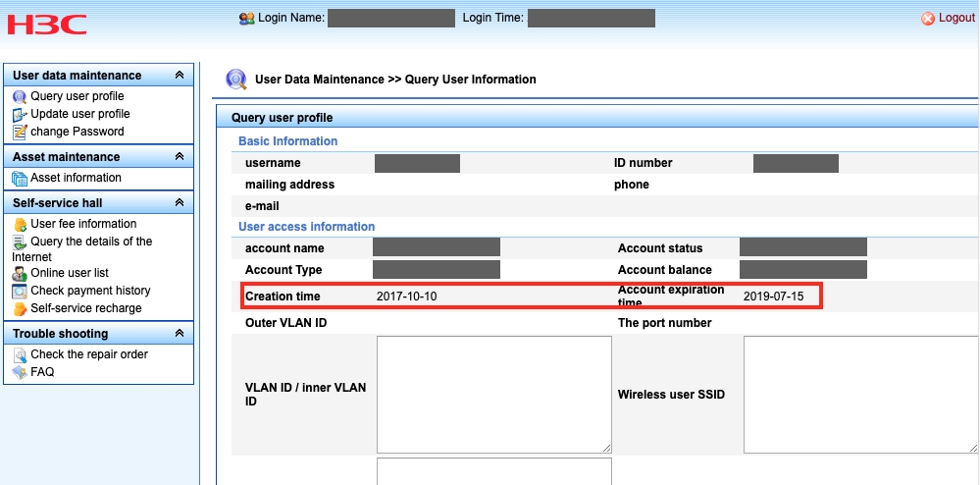
Task: Click the User fee information coin icon
Action: 20,225
